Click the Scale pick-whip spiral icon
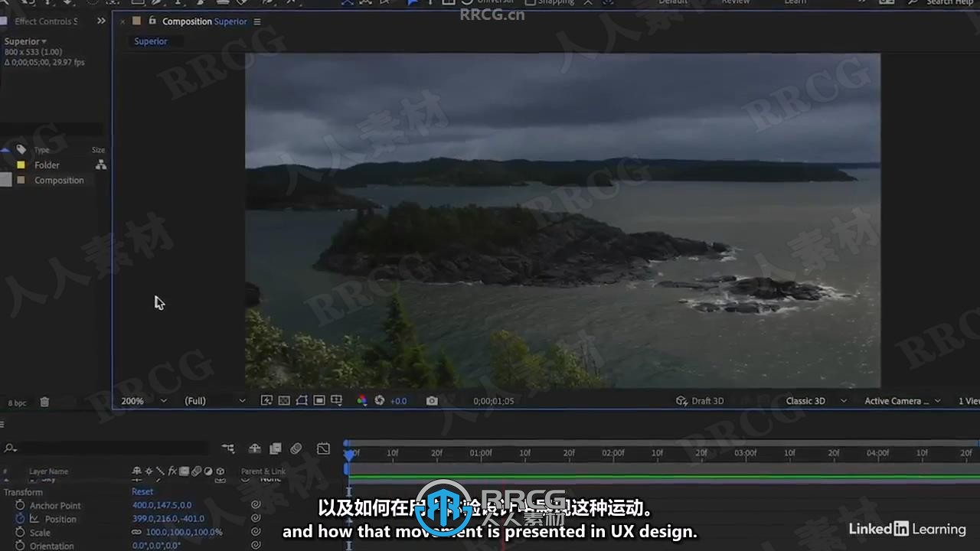Image resolution: width=980 pixels, height=551 pixels. [x=256, y=532]
